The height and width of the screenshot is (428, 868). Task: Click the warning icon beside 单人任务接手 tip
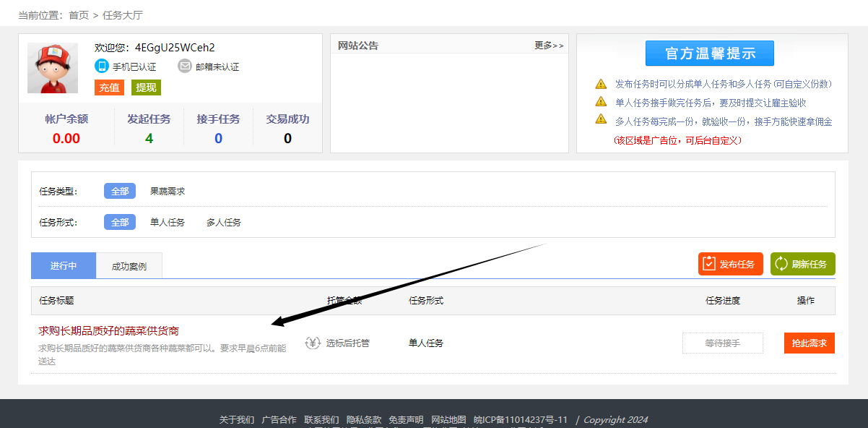[601, 102]
